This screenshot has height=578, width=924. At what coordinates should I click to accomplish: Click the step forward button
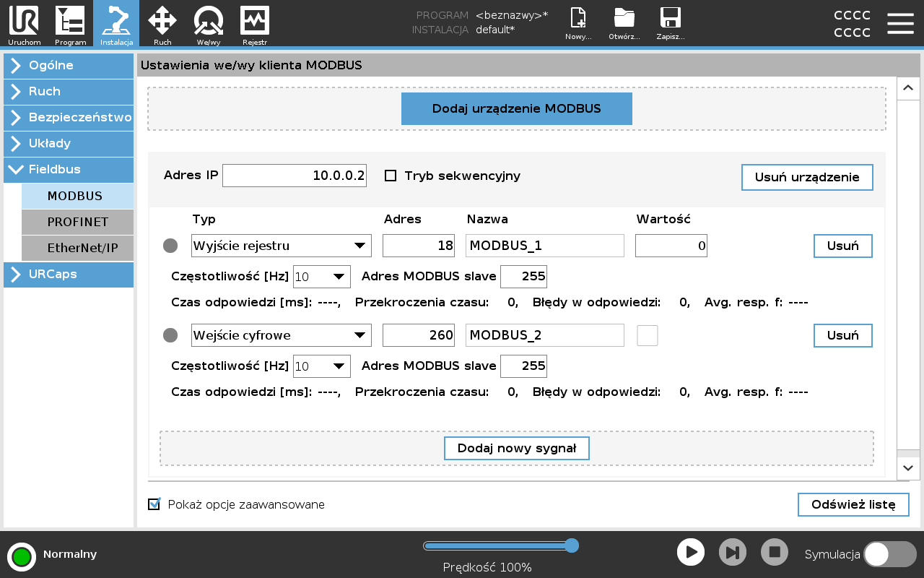(x=733, y=553)
